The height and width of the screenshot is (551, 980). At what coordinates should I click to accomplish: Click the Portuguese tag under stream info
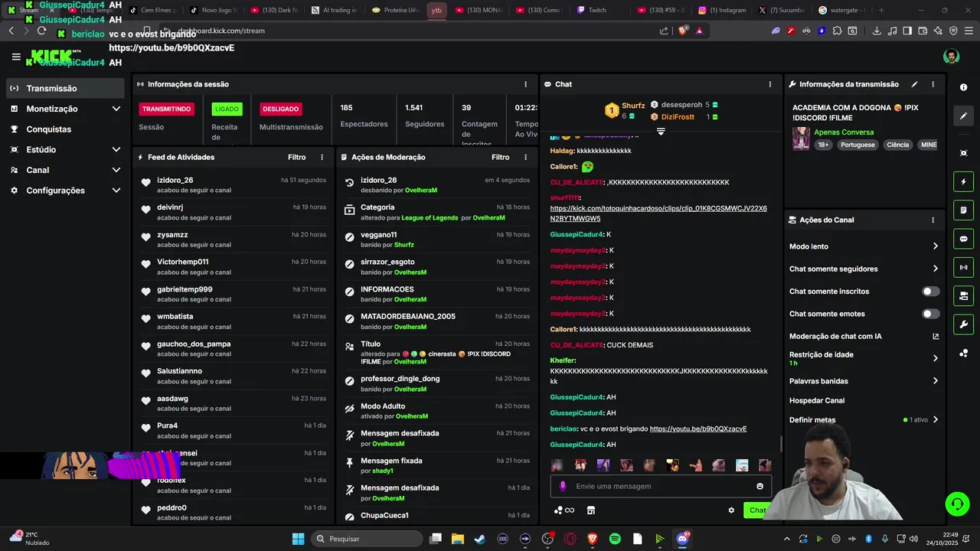pyautogui.click(x=857, y=145)
